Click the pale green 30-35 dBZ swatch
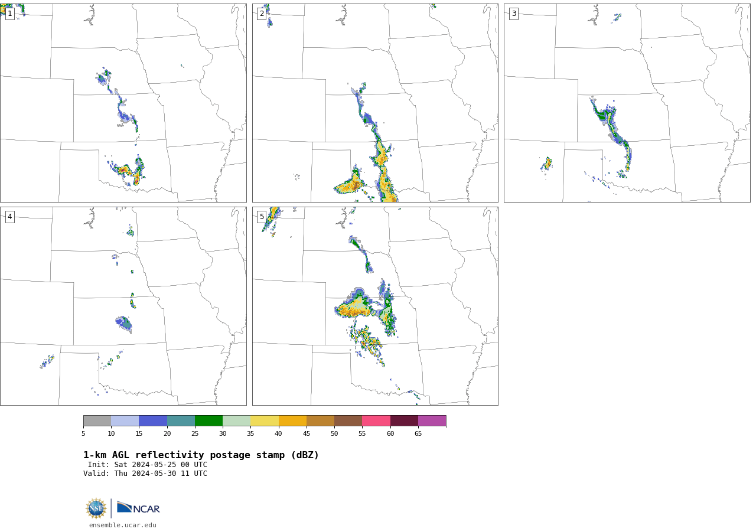The image size is (756, 532). click(236, 421)
